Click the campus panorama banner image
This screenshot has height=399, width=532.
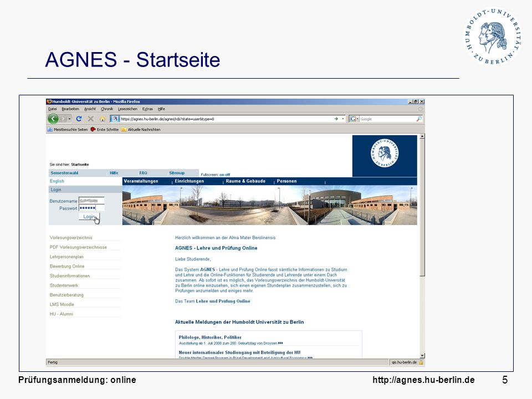coord(270,205)
